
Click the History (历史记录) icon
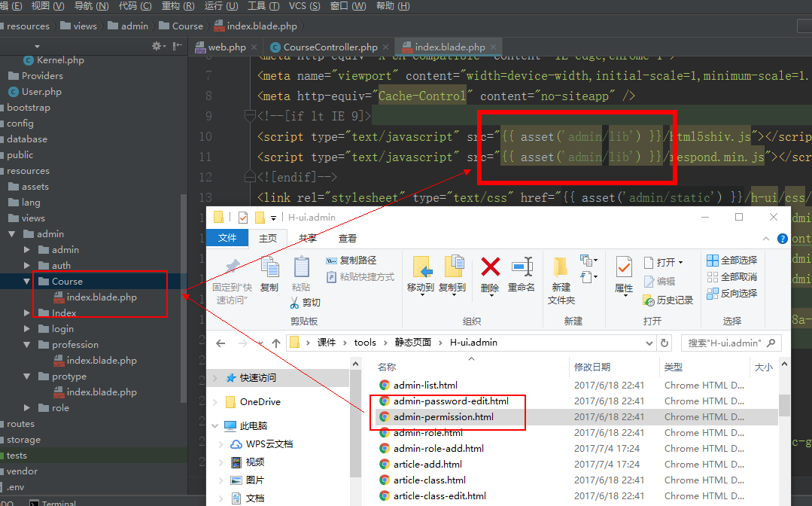pos(649,300)
